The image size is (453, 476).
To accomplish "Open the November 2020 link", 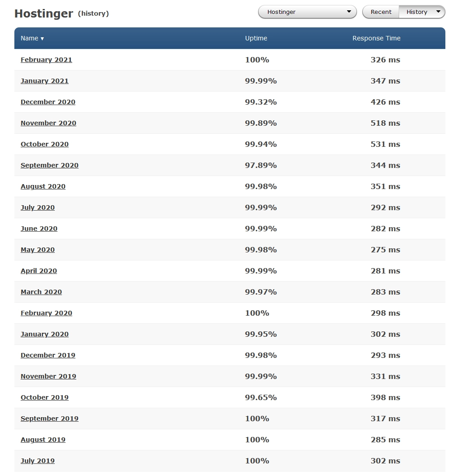I will [x=48, y=123].
